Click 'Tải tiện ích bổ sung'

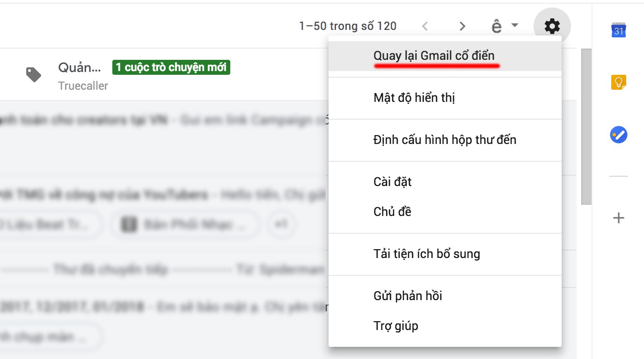pyautogui.click(x=427, y=254)
